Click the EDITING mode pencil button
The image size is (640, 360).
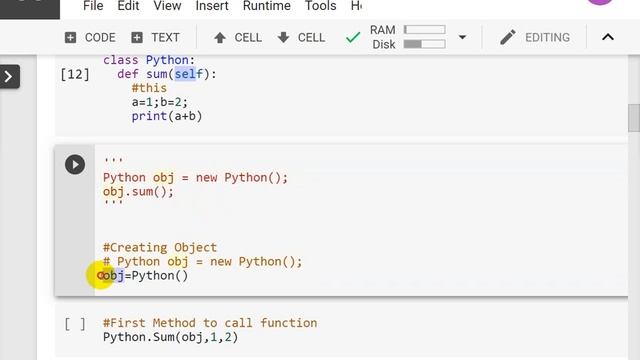[535, 38]
